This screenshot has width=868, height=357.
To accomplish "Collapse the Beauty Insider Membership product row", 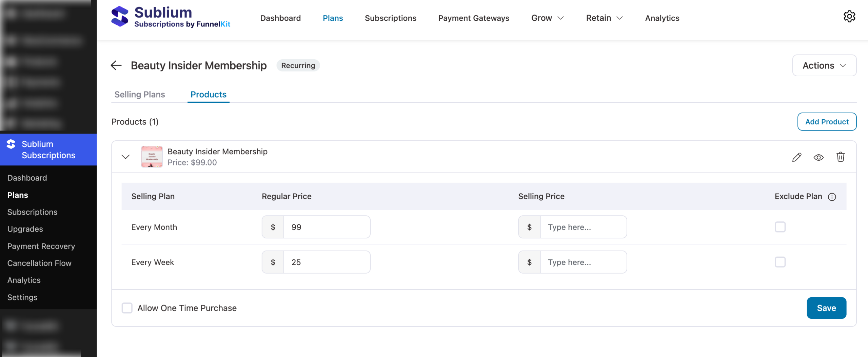I will pyautogui.click(x=125, y=157).
